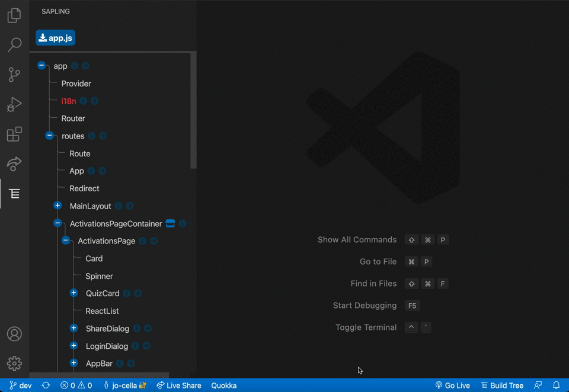Click the dev branch in status bar

[21, 385]
